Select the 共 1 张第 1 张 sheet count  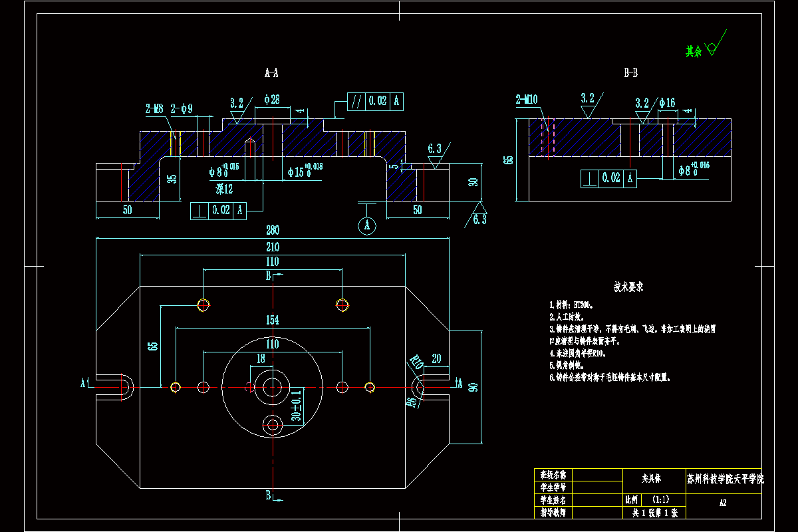coord(654,513)
